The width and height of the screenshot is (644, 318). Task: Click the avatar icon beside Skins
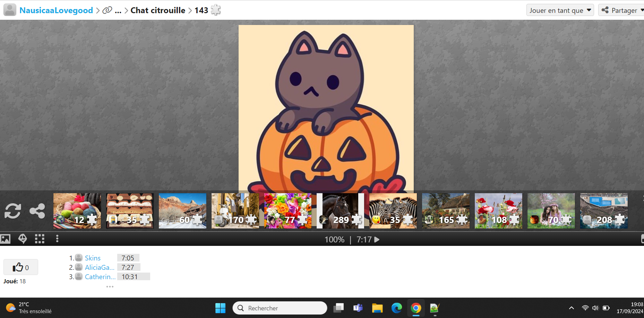pyautogui.click(x=79, y=258)
